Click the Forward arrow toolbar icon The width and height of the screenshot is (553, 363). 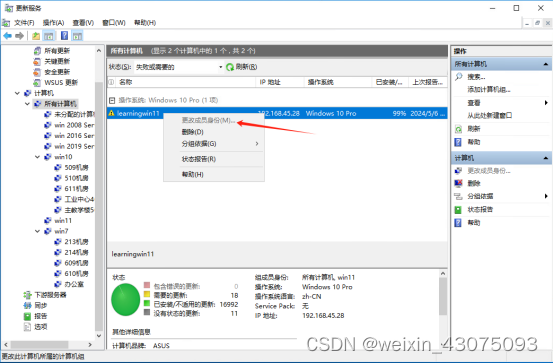[20, 36]
